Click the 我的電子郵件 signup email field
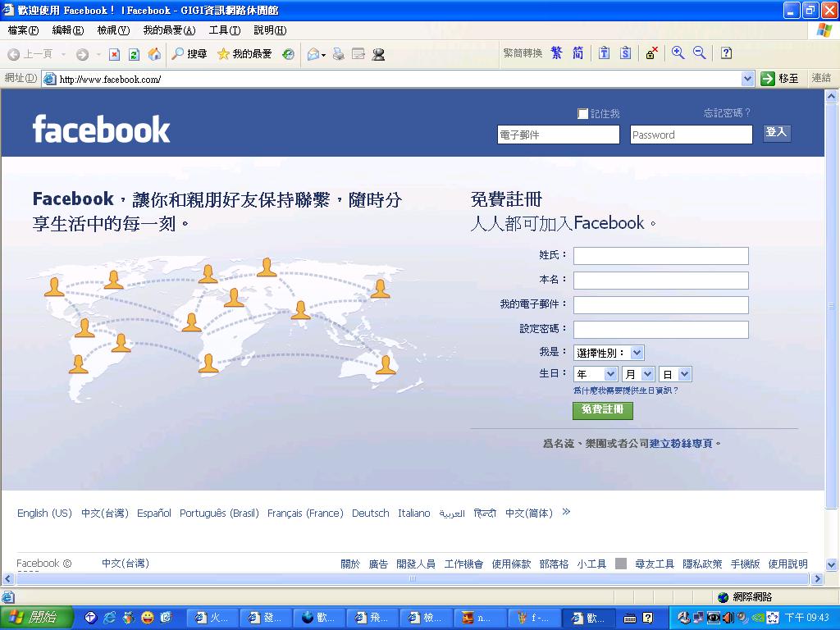The width and height of the screenshot is (840, 630). tap(661, 305)
